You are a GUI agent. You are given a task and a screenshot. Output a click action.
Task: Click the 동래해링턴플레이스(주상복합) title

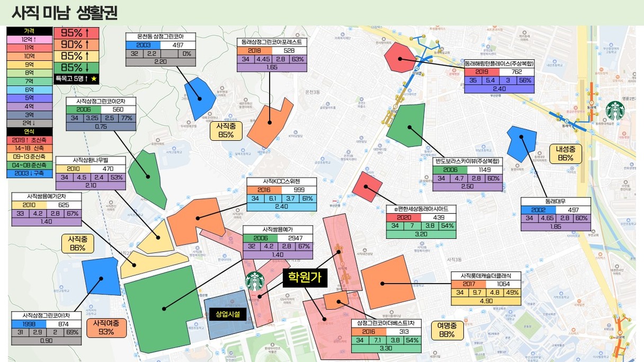pyautogui.click(x=500, y=64)
